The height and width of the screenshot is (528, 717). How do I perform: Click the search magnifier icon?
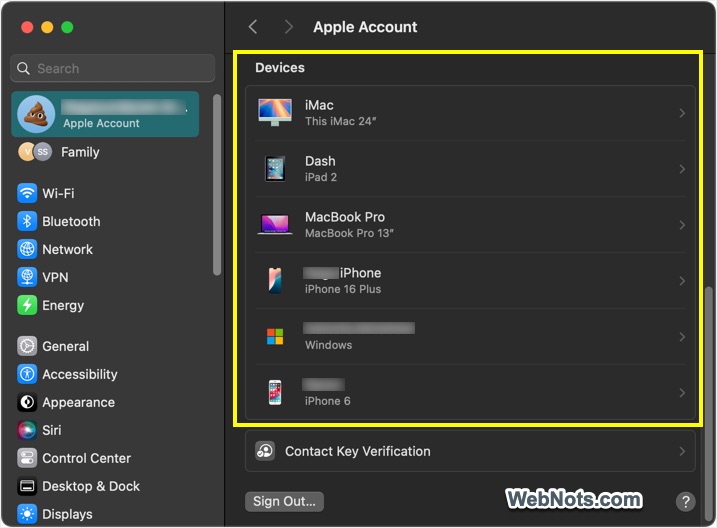pyautogui.click(x=23, y=69)
